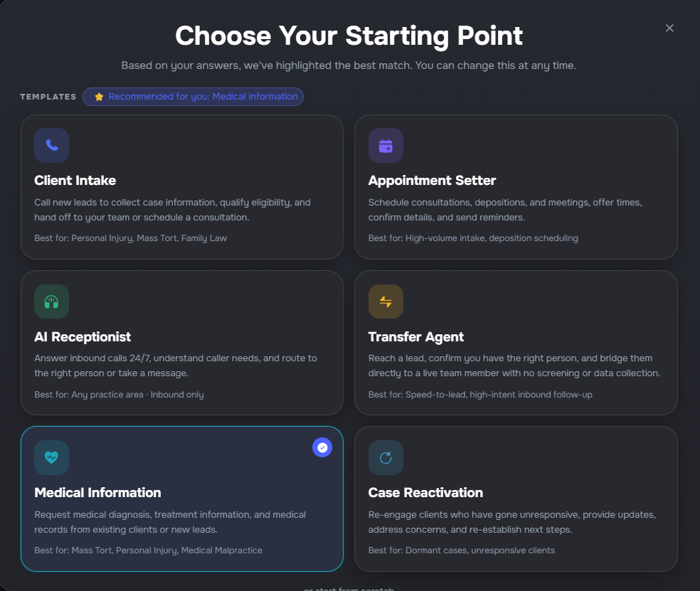
Task: Close the Choose Your Starting Point dialog
Action: [x=669, y=28]
